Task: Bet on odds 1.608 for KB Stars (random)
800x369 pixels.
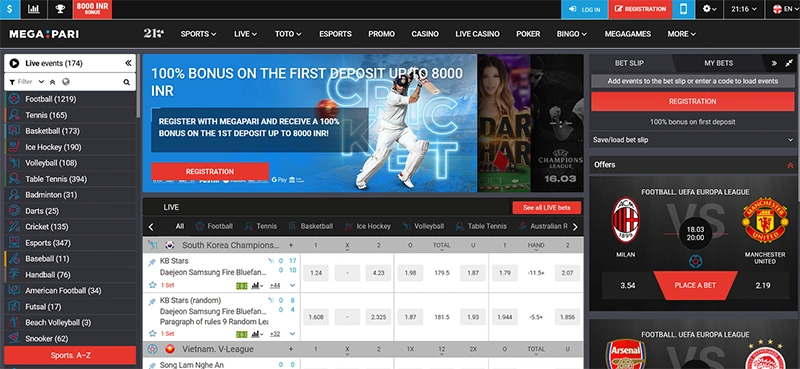Action: (x=316, y=317)
